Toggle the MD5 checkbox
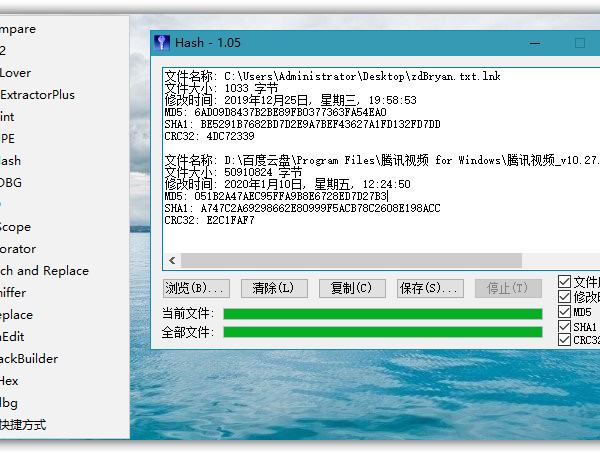The image size is (600, 454). [565, 312]
